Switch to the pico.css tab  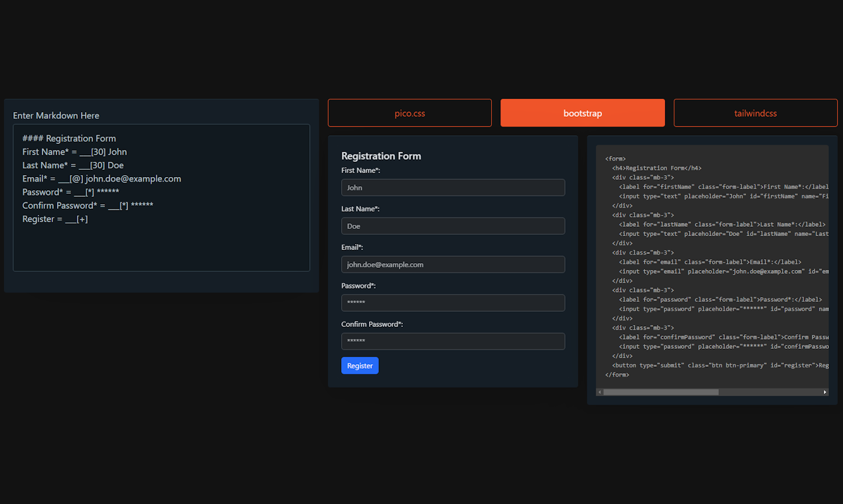(410, 113)
